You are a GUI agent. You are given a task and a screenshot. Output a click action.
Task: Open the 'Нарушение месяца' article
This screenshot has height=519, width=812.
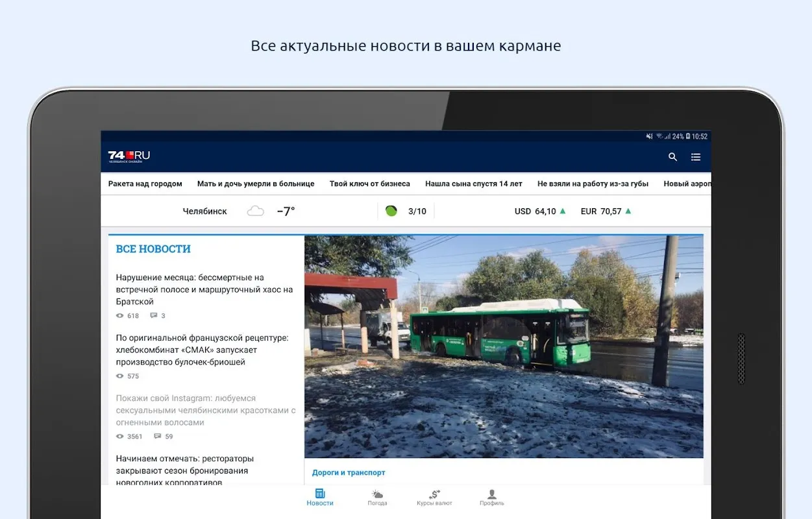204,289
